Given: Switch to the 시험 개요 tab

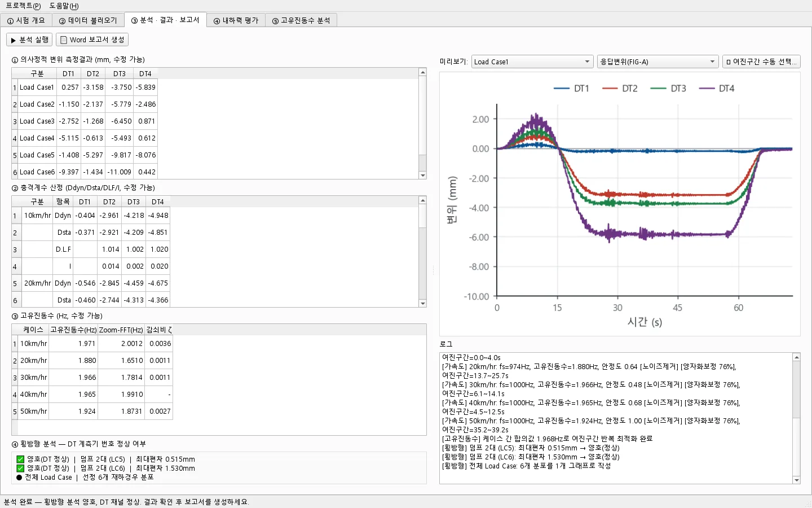Looking at the screenshot, I should click(x=26, y=20).
